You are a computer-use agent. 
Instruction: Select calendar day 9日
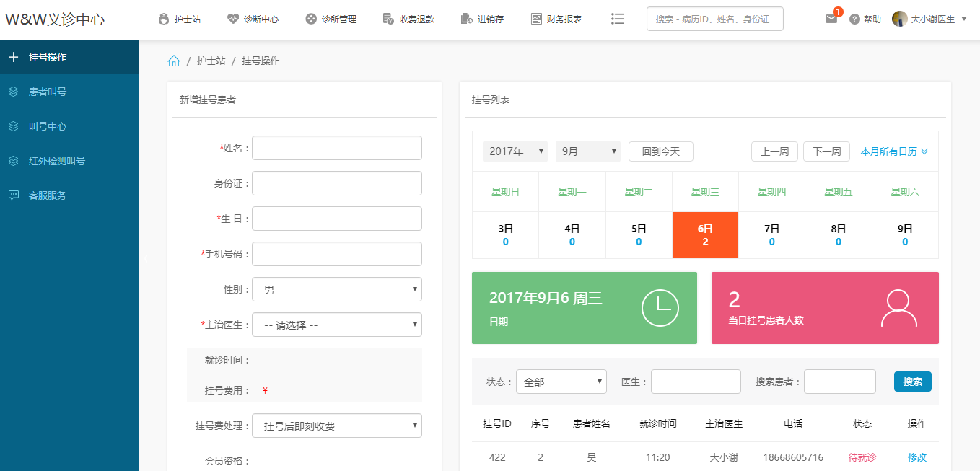[905, 235]
